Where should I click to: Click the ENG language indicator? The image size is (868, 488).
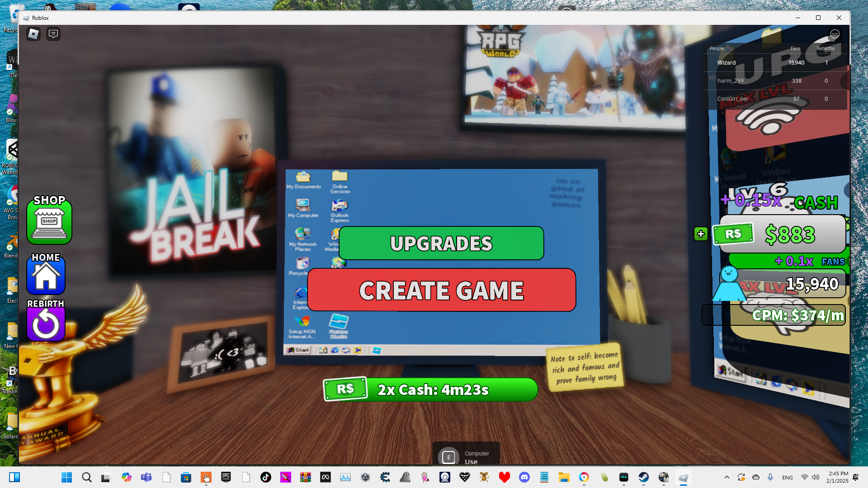coord(787,478)
